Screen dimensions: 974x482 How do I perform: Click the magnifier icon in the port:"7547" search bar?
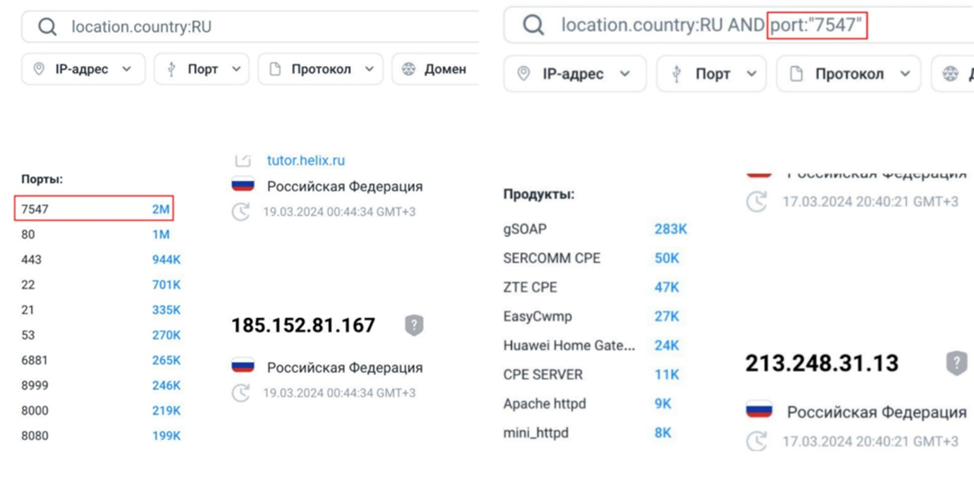coord(534,25)
